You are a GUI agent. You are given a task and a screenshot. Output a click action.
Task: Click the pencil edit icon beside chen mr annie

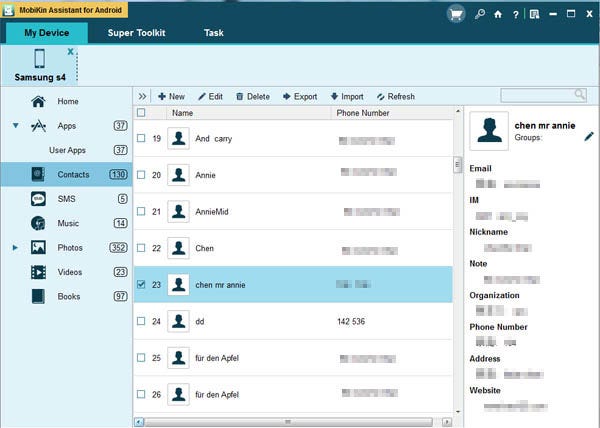click(x=589, y=136)
